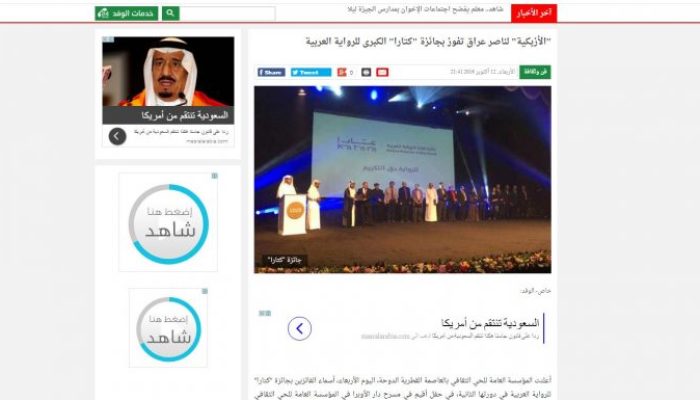Click into the search text field
Image resolution: width=700 pixels, height=400 pixels.
pyautogui.click(x=228, y=13)
